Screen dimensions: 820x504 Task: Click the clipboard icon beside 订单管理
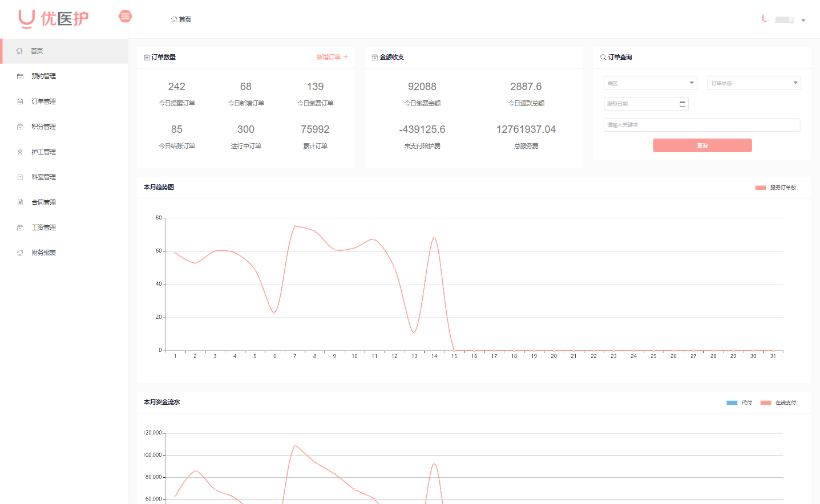20,101
